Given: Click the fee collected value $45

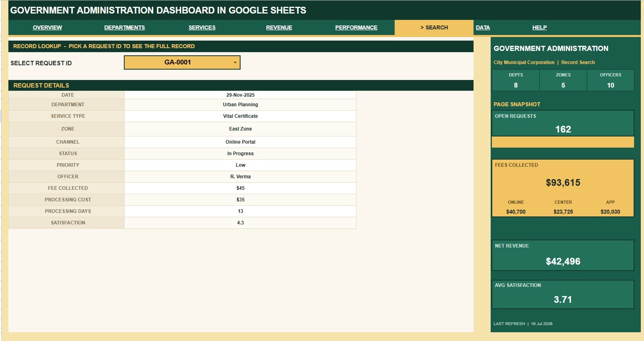Looking at the screenshot, I should [x=240, y=188].
